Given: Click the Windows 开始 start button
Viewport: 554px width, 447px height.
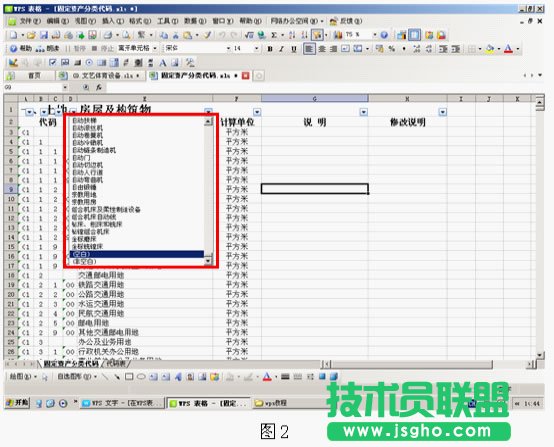Looking at the screenshot, I should [17, 402].
